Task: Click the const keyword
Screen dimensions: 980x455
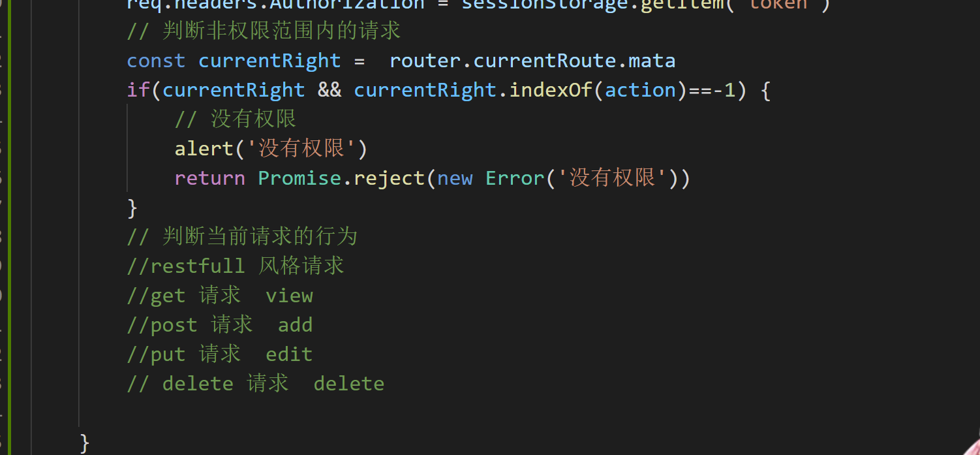Action: (156, 61)
